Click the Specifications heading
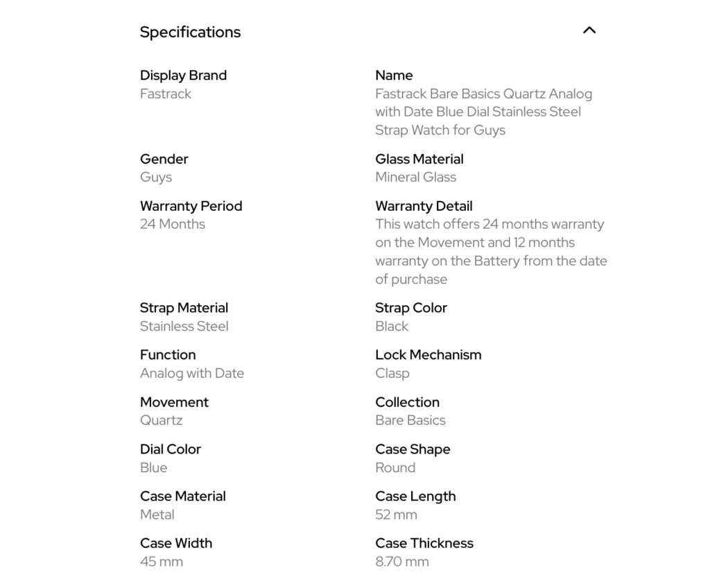This screenshot has width=710, height=588. click(x=190, y=32)
